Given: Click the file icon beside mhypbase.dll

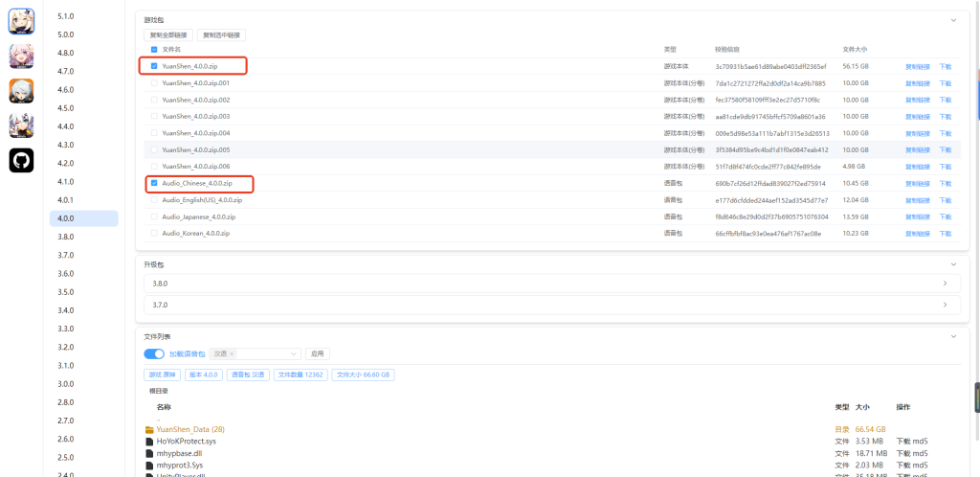Looking at the screenshot, I should (x=149, y=453).
